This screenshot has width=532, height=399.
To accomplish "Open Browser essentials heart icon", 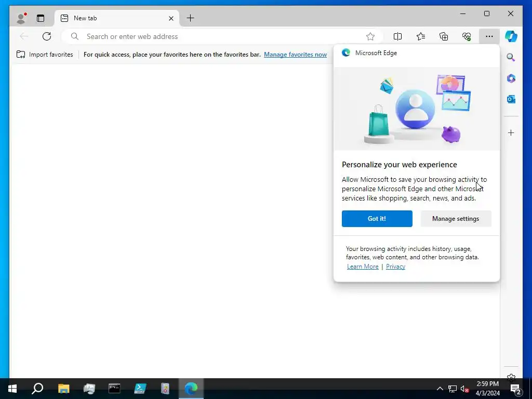I will (x=467, y=36).
